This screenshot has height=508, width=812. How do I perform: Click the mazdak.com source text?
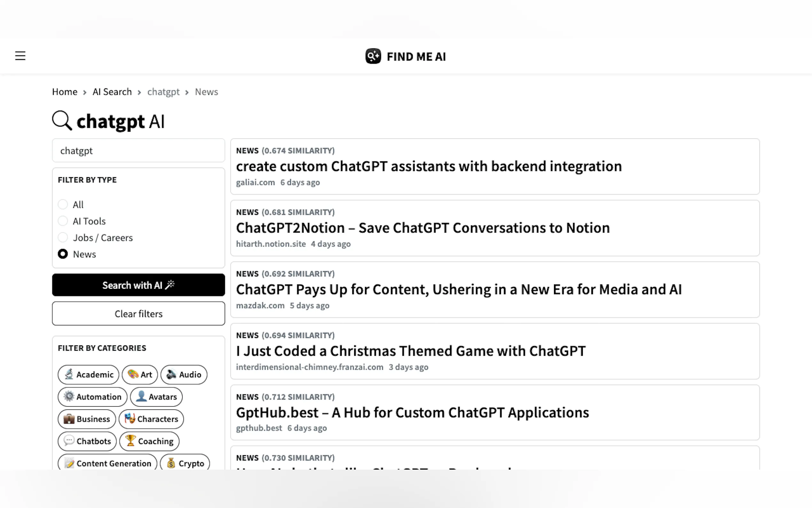pos(260,306)
